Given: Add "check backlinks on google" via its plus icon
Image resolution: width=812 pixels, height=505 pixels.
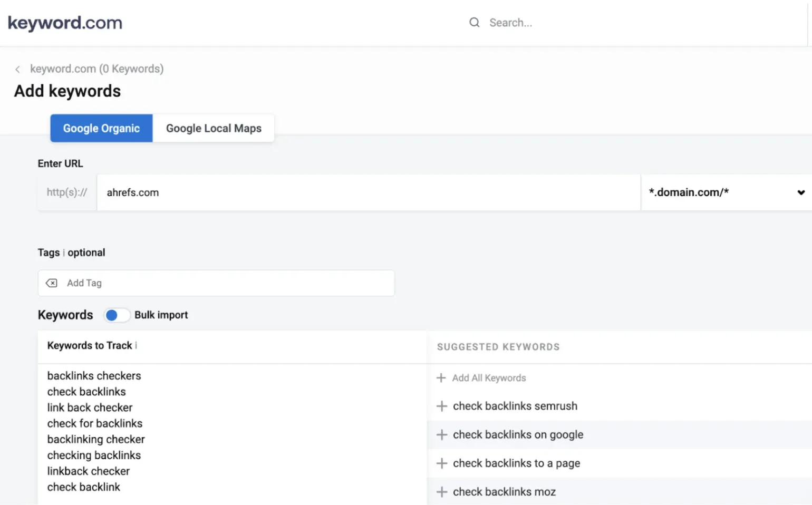Looking at the screenshot, I should [x=442, y=434].
